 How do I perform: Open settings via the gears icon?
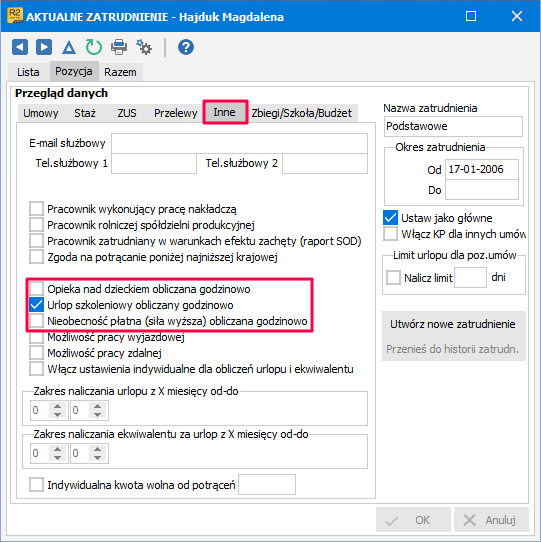pos(144,47)
